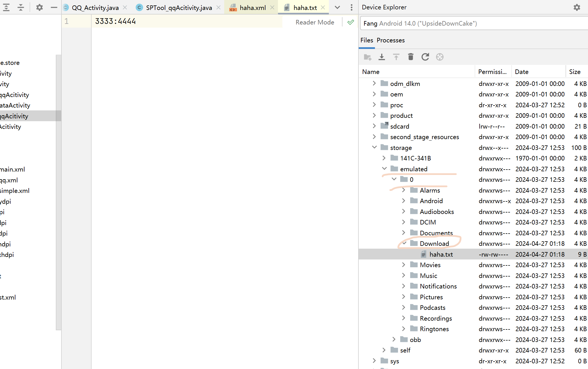Select main.xml in project tree
This screenshot has width=588, height=369.
click(12, 169)
